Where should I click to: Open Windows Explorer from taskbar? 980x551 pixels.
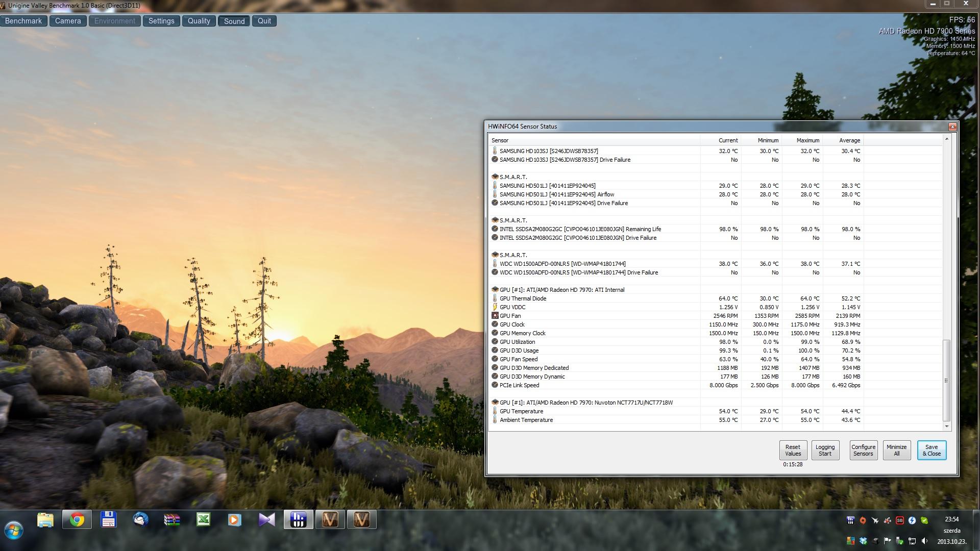coord(45,520)
